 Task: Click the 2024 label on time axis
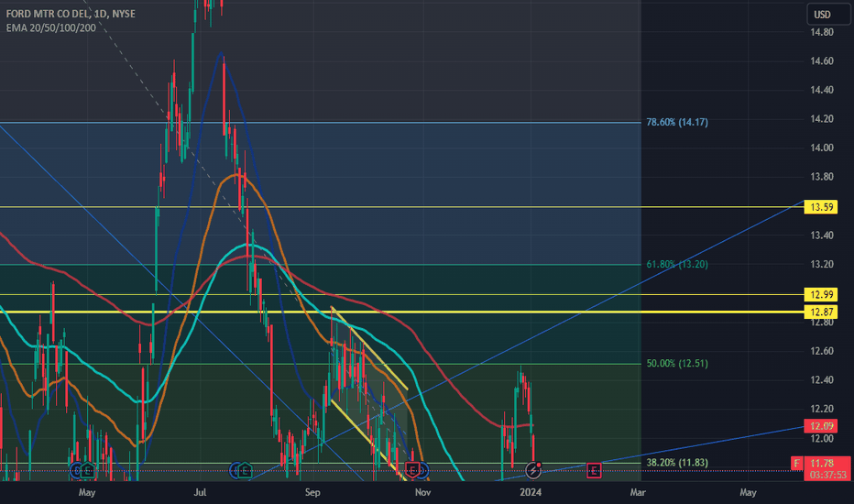click(531, 493)
